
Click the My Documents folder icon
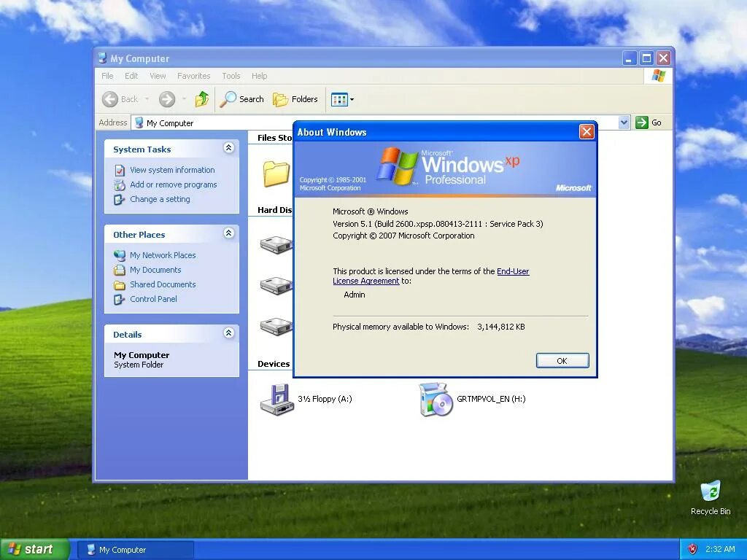[120, 270]
